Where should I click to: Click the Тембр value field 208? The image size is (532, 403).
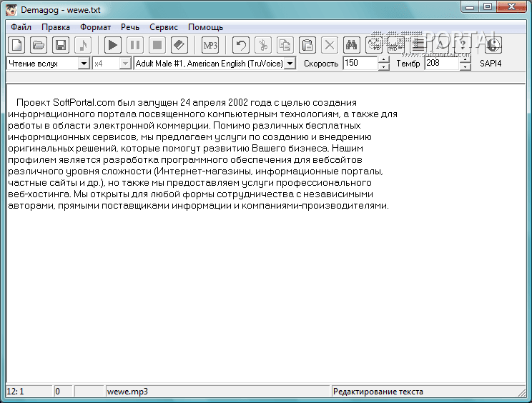pyautogui.click(x=442, y=63)
